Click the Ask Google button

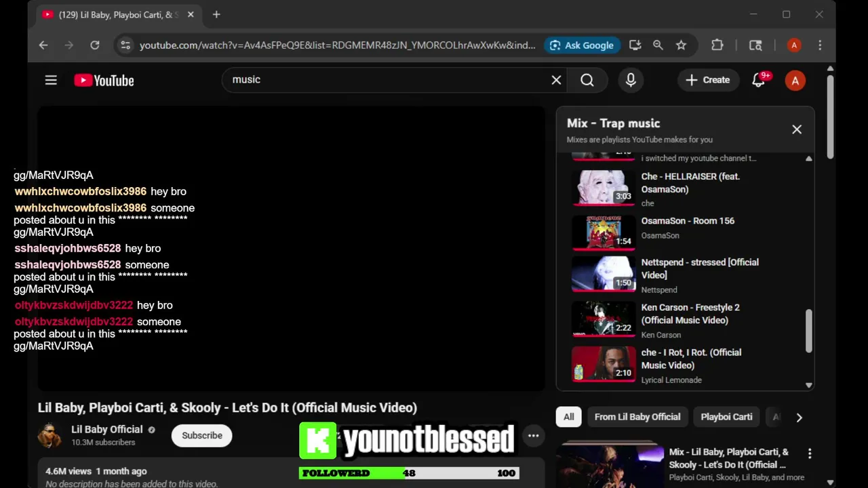(582, 45)
